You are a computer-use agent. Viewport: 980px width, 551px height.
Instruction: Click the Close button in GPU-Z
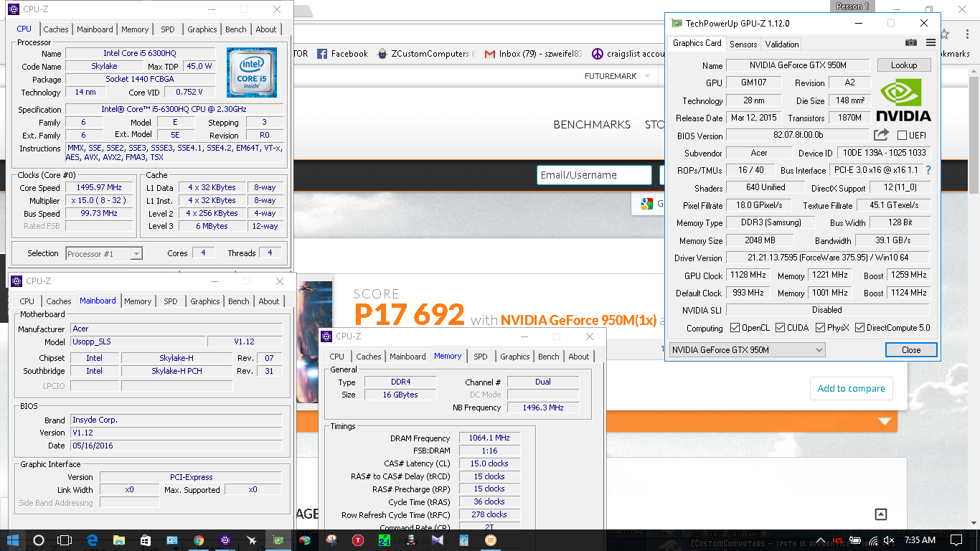point(911,349)
